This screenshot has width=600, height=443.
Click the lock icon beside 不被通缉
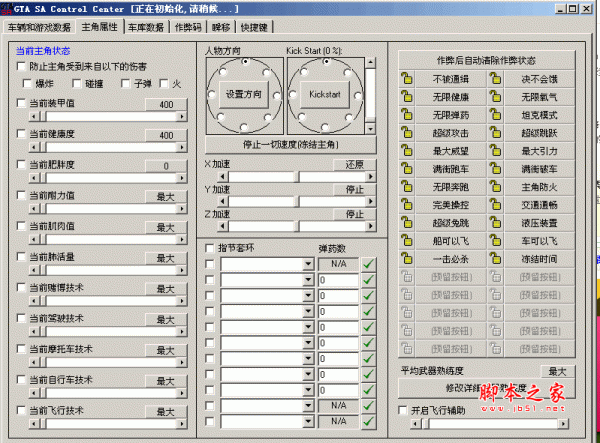[x=407, y=79]
